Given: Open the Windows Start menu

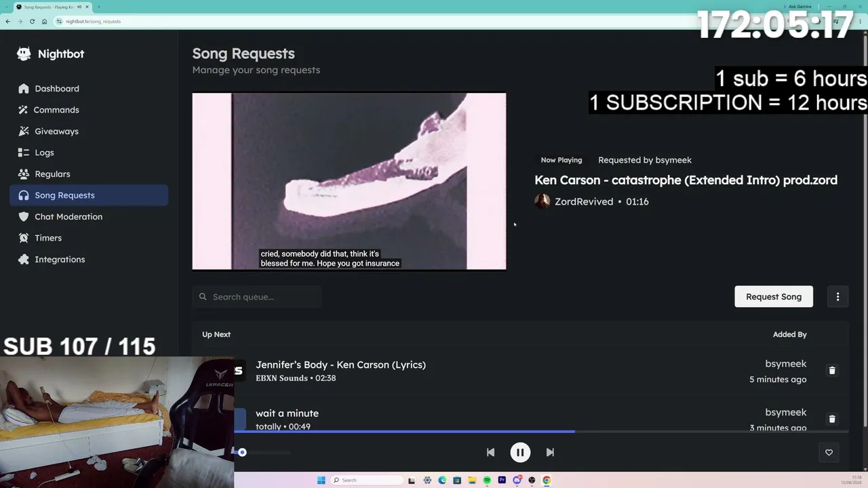Looking at the screenshot, I should (x=321, y=481).
